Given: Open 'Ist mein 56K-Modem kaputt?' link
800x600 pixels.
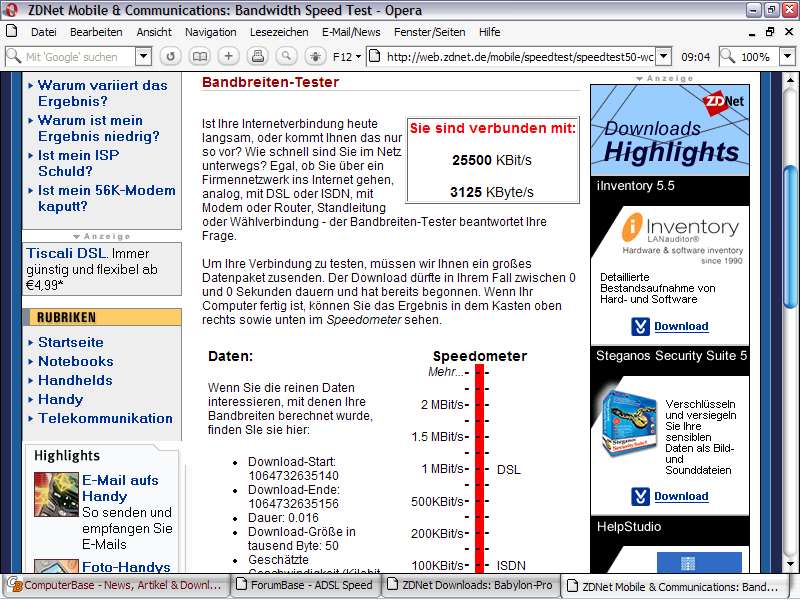Looking at the screenshot, I should 107,198.
